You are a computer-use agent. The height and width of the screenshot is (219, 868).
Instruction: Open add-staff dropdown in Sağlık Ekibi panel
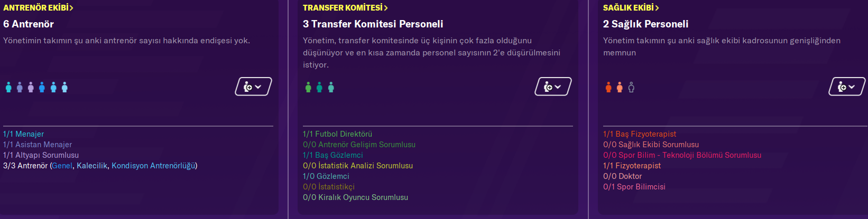(847, 87)
